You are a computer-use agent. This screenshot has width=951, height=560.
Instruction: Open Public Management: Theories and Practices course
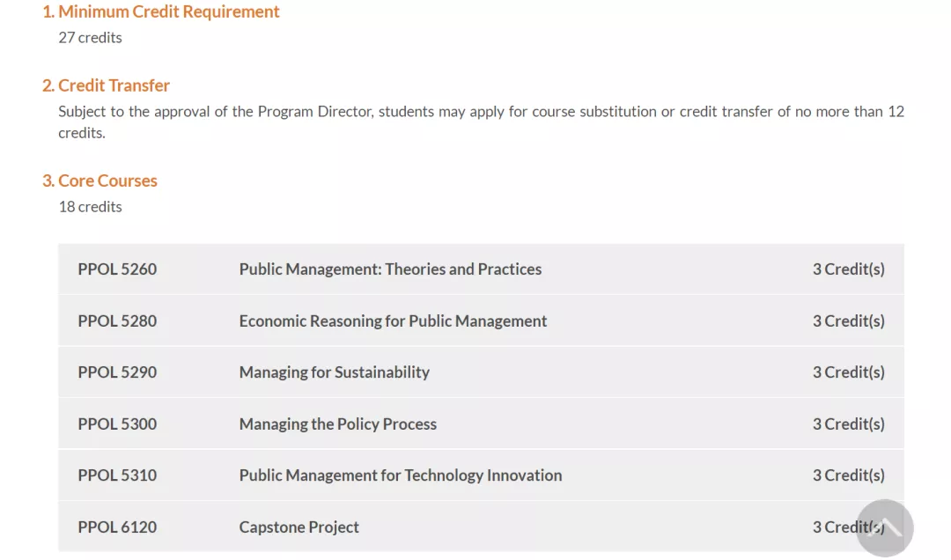click(x=390, y=269)
